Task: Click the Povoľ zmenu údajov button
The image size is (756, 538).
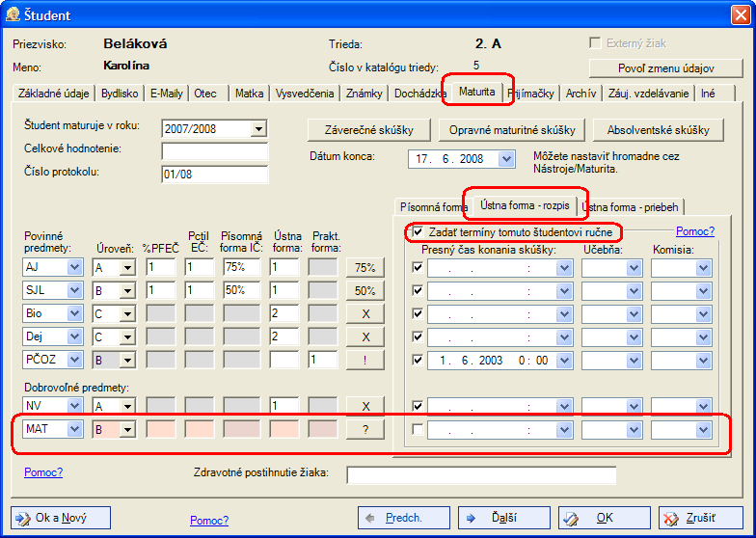Action: 665,68
